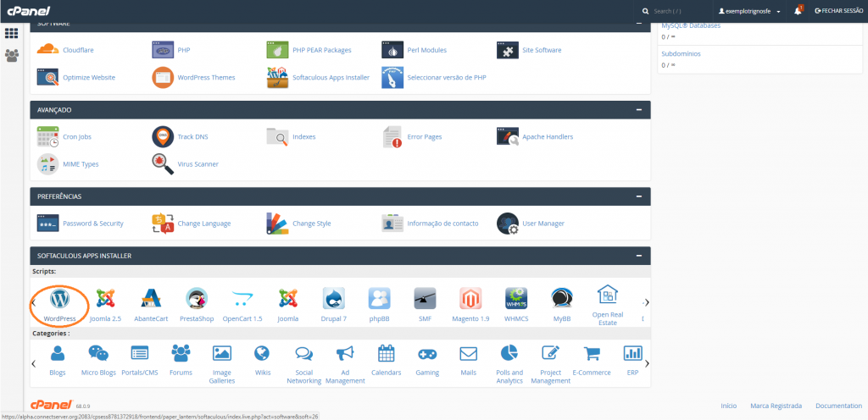Launch Softaculous Apps Installer icon

tap(277, 77)
